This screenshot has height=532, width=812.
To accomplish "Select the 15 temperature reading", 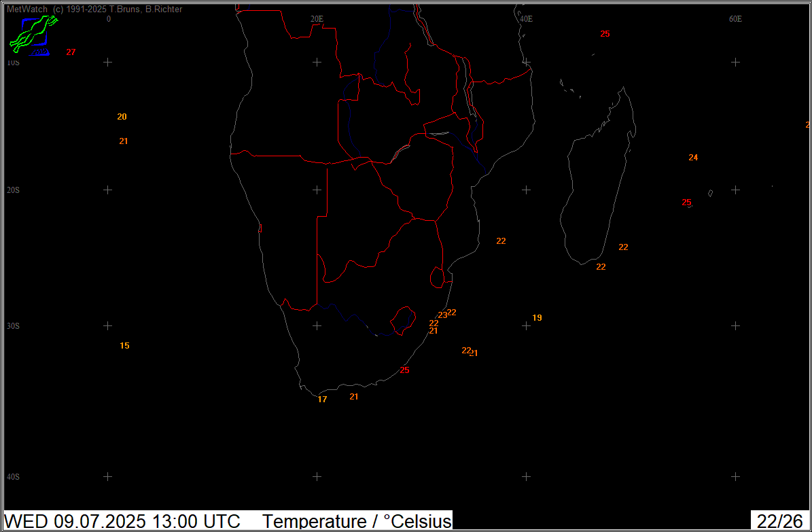I will (124, 346).
